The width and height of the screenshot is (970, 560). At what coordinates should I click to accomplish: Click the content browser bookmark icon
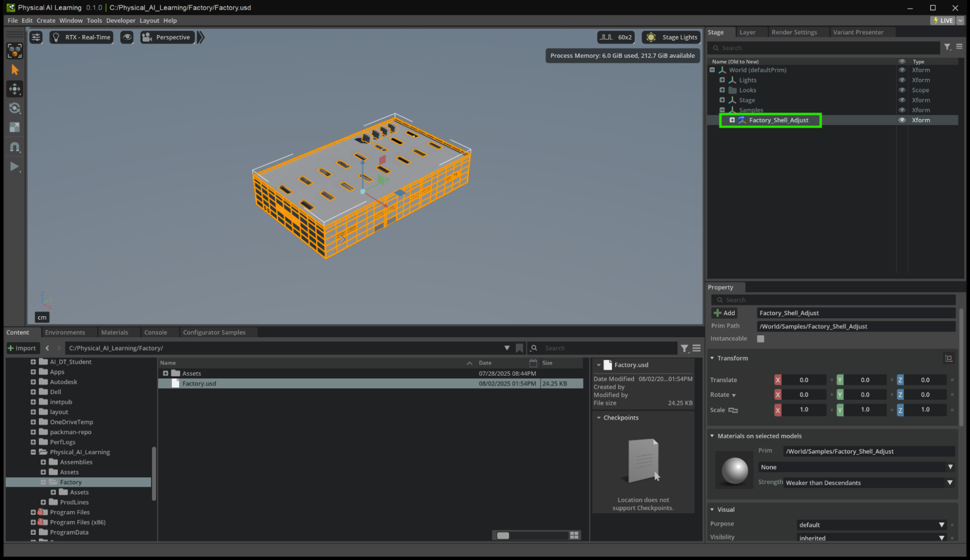pos(519,348)
